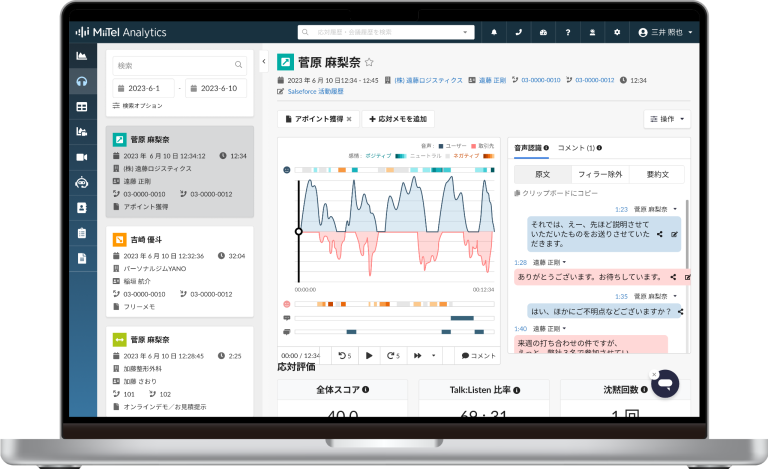The height and width of the screenshot is (469, 768).
Task: Switch transcript view to フィラー除外
Action: pyautogui.click(x=600, y=173)
